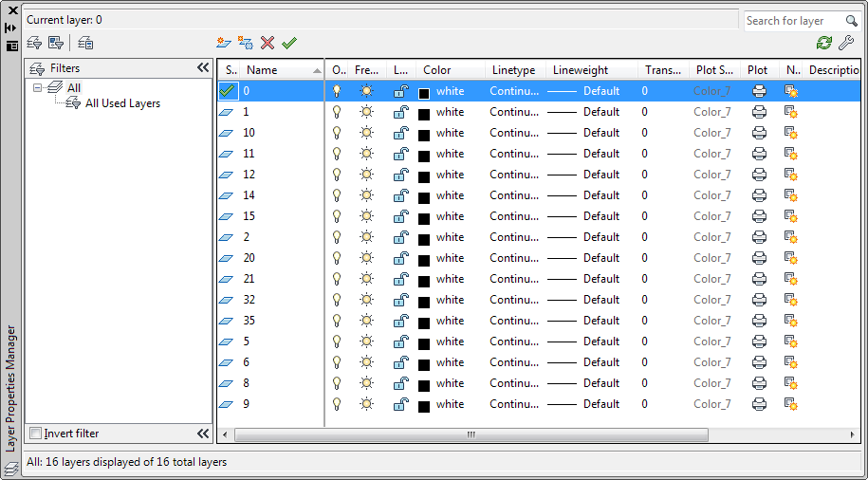
Task: Open the Layer States Manager icon
Action: pos(85,43)
